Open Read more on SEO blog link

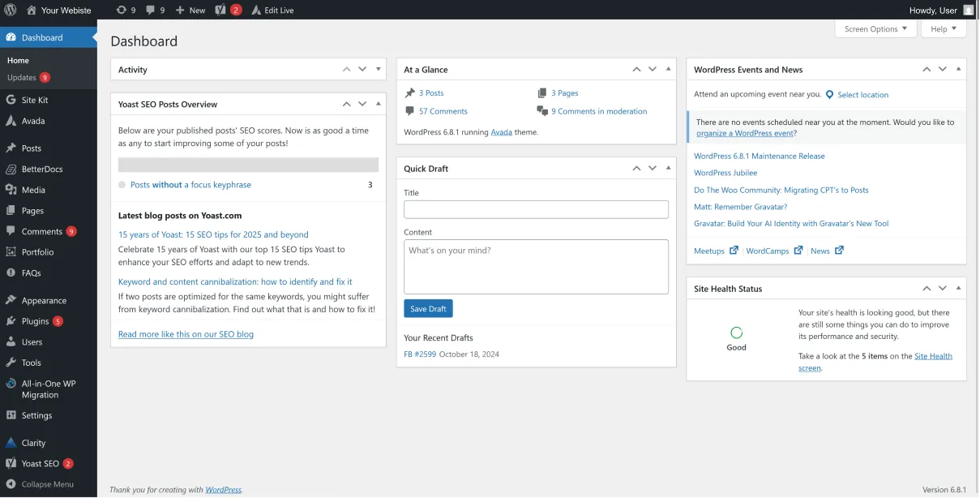pos(186,334)
